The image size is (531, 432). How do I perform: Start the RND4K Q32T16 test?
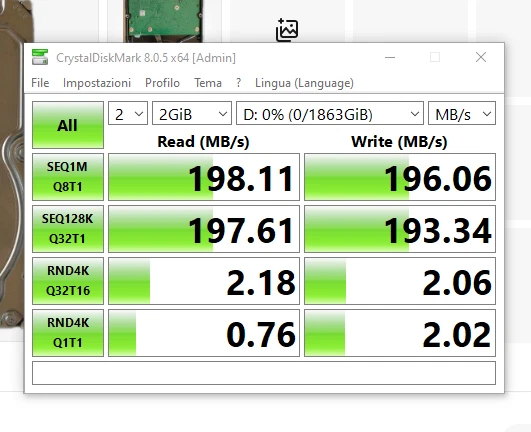(68, 281)
